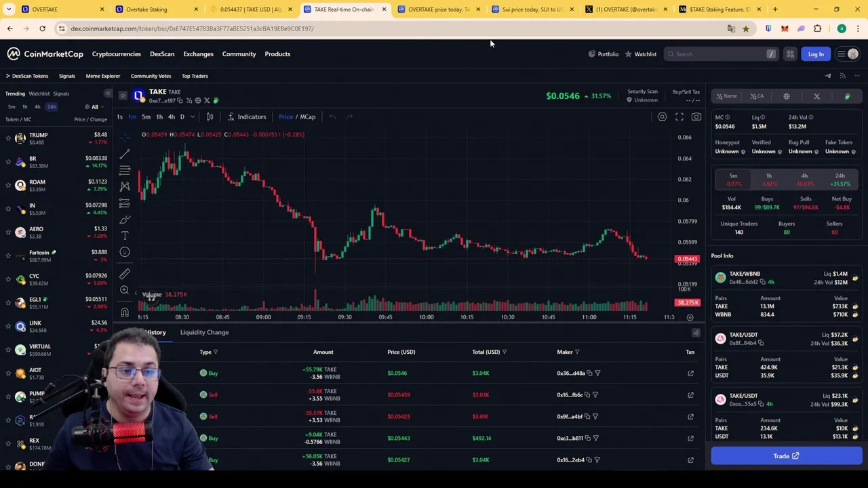Focus the CoinMarketCap search field
The height and width of the screenshot is (488, 868).
[x=722, y=54]
